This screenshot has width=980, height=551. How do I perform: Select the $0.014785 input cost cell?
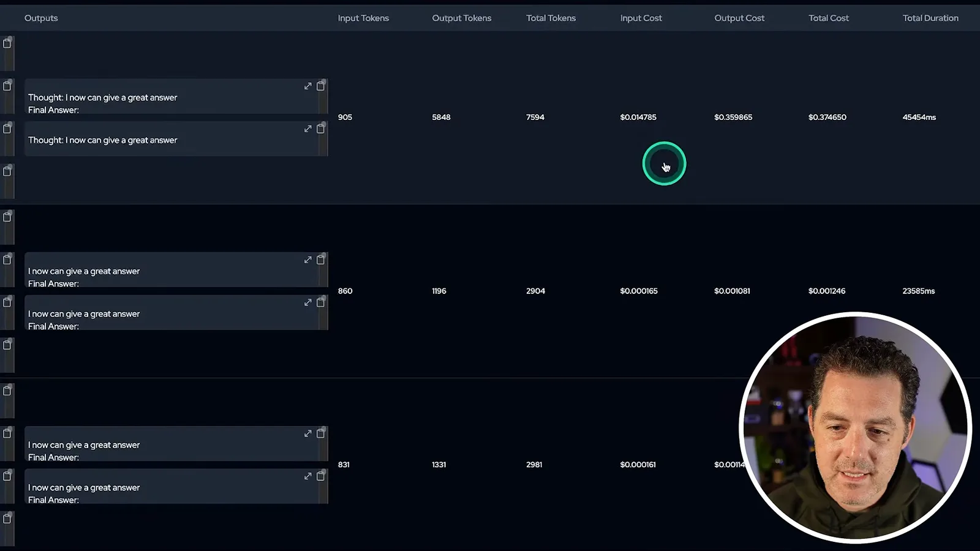(638, 117)
